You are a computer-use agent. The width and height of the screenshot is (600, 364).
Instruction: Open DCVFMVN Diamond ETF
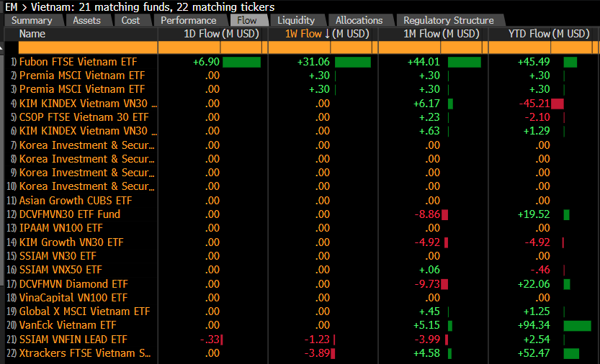(73, 283)
